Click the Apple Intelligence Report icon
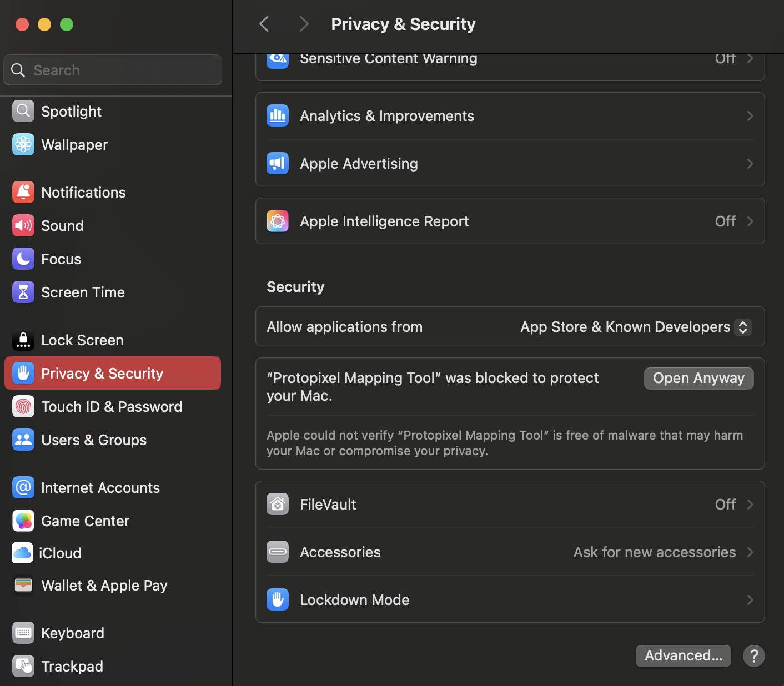 pyautogui.click(x=278, y=221)
